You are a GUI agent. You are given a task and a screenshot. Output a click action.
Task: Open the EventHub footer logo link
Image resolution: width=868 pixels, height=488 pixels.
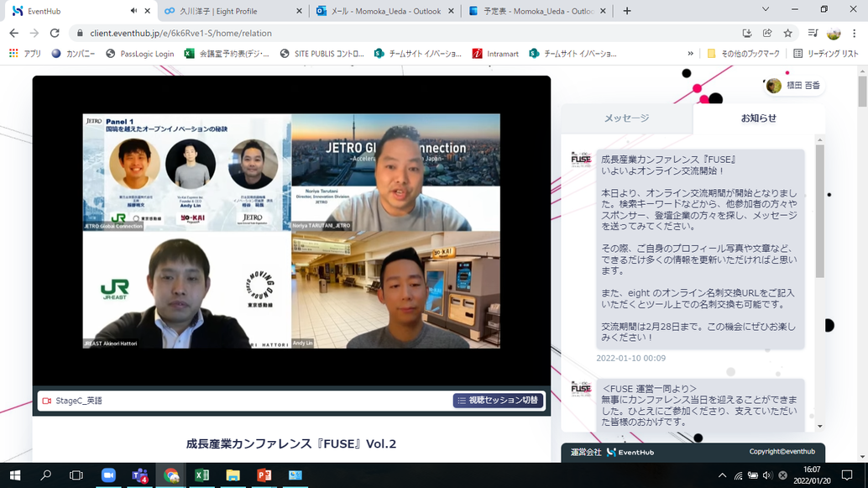click(630, 453)
